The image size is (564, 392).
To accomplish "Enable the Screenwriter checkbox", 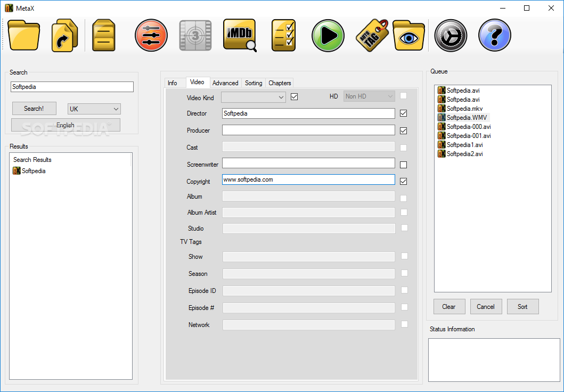I will click(404, 165).
